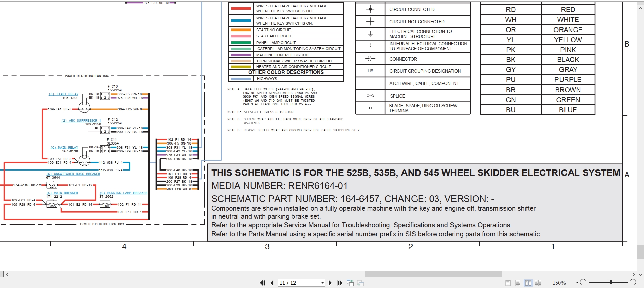Click the vertical scrollbar thumb
The width and height of the screenshot is (644, 288).
(x=641, y=252)
